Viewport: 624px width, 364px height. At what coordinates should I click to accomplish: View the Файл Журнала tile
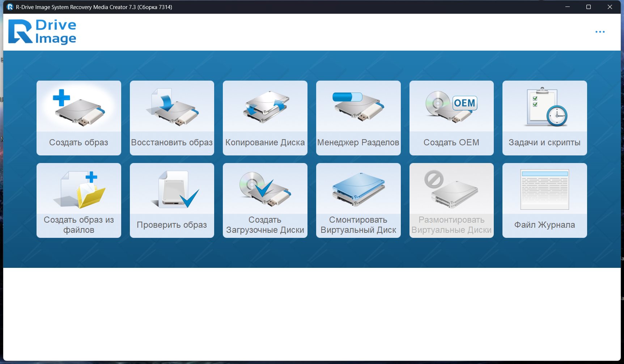545,200
